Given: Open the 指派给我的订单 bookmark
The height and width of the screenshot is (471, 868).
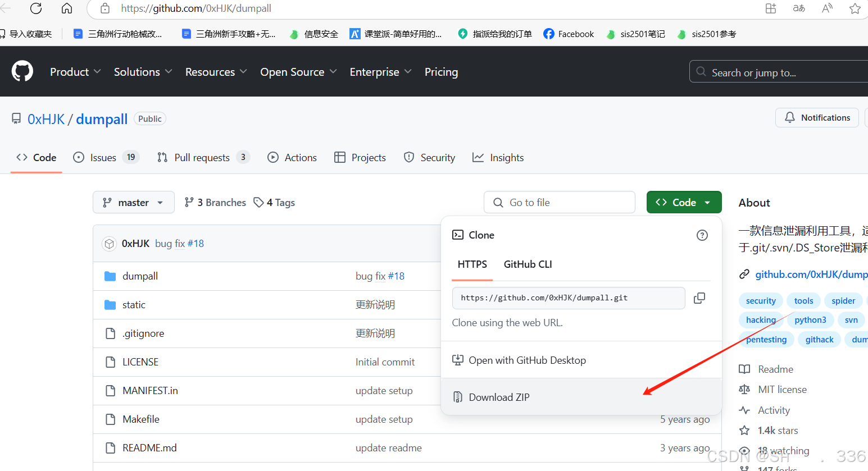Looking at the screenshot, I should click(495, 34).
